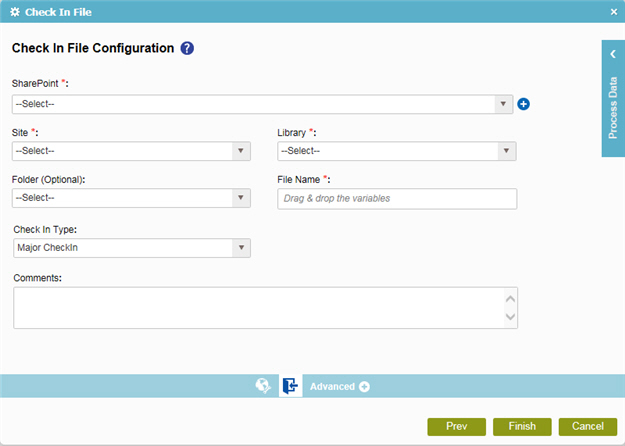Open the Library dropdown list
625x446 pixels.
pos(397,151)
